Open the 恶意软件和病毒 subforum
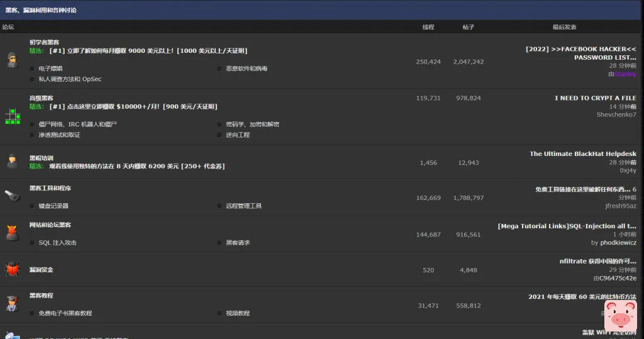 pos(247,69)
